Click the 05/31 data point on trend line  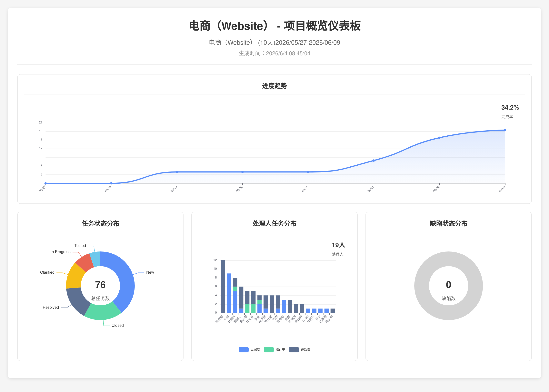point(308,172)
